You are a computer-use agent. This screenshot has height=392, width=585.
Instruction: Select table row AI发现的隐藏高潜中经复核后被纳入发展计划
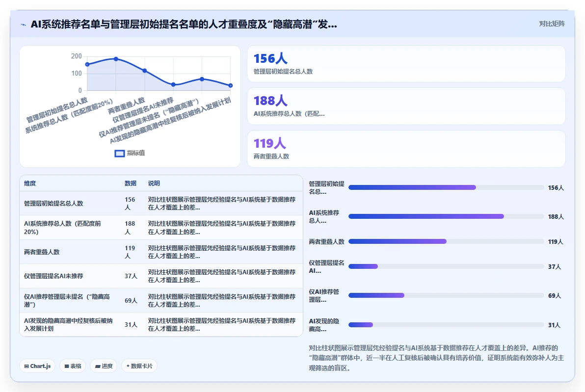[161, 324]
